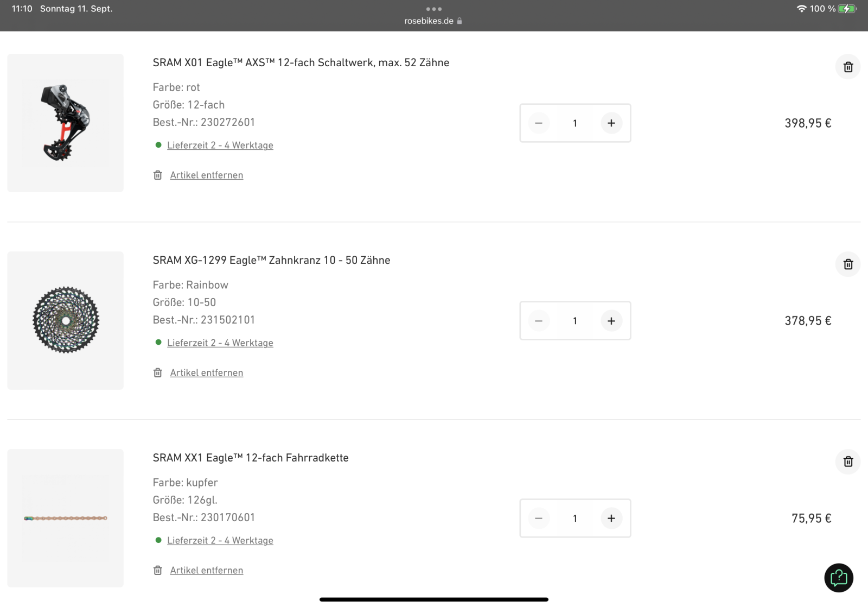Click trash icon for SRAM XX1 Fahrradkette
The width and height of the screenshot is (868, 607).
tap(848, 461)
